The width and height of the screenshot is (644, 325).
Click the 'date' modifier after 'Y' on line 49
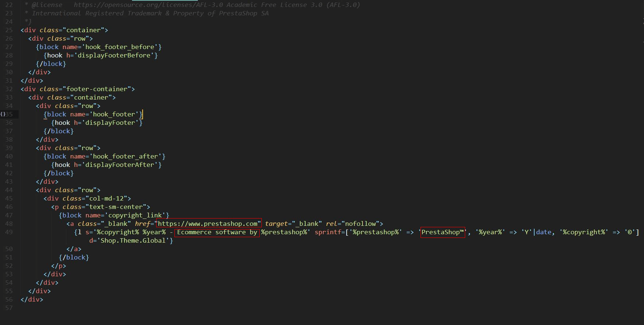tap(544, 232)
